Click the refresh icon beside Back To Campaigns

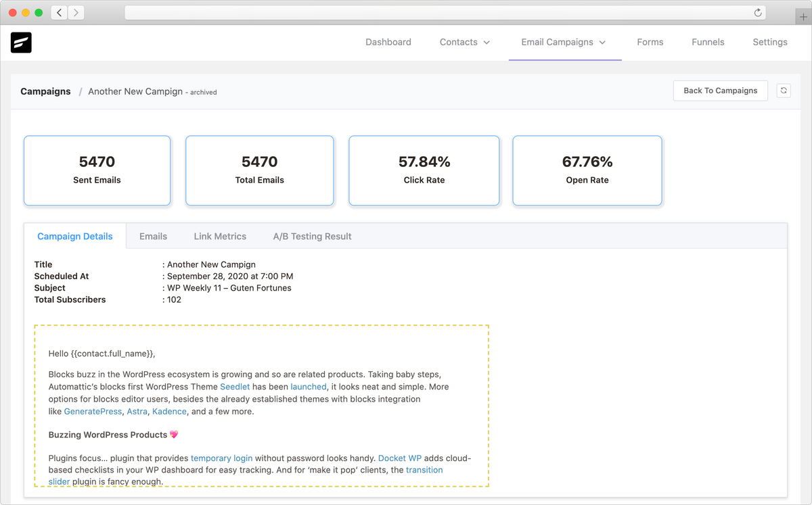pyautogui.click(x=784, y=91)
